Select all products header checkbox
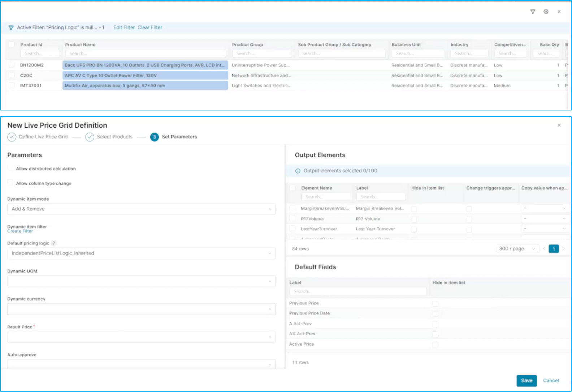The width and height of the screenshot is (572, 392). click(12, 44)
